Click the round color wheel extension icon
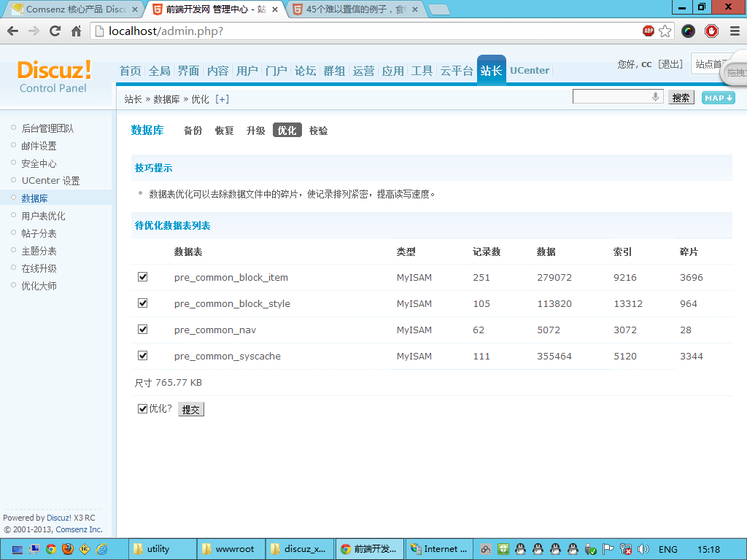The height and width of the screenshot is (560, 747). click(688, 31)
